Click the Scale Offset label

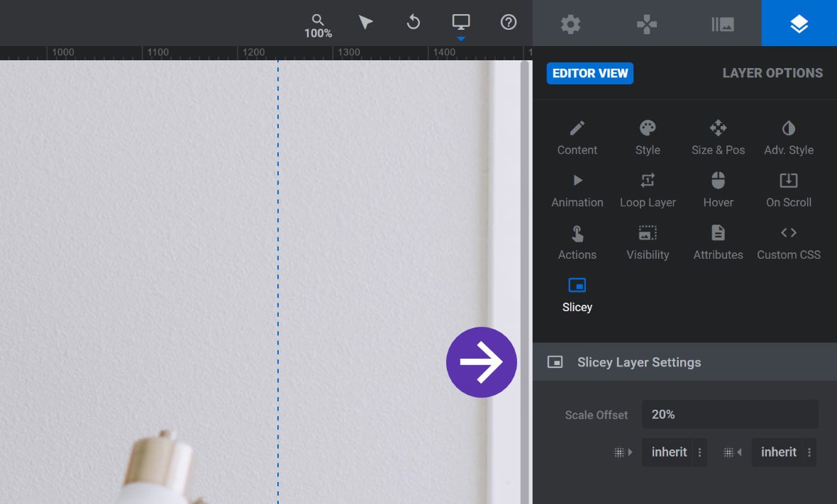click(x=597, y=415)
